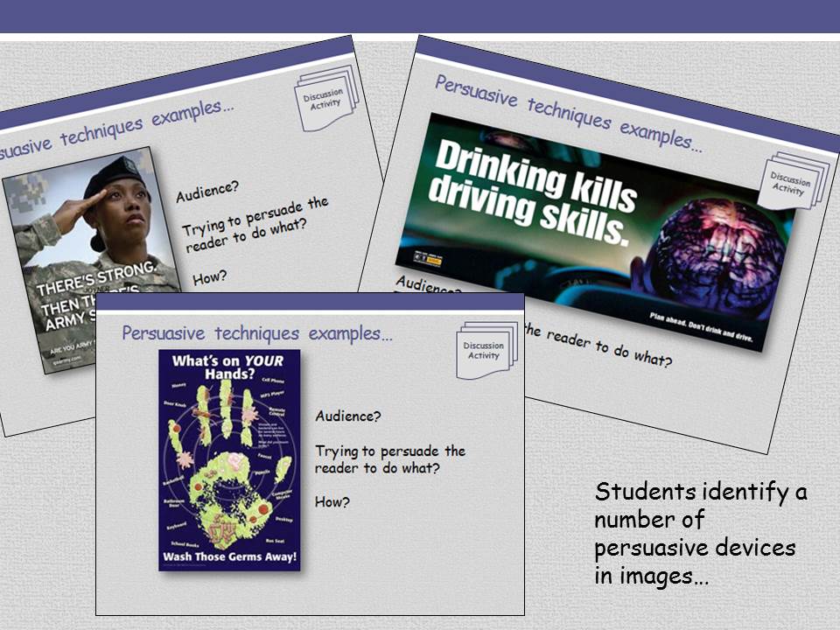Select the 'What's on YOUR Hands?' poster

click(x=229, y=459)
